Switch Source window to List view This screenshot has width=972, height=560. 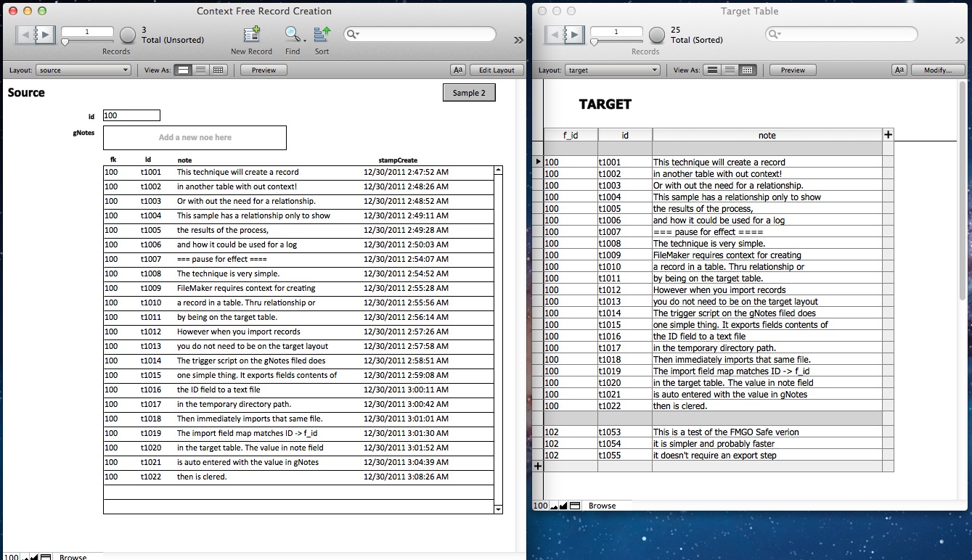click(x=200, y=70)
